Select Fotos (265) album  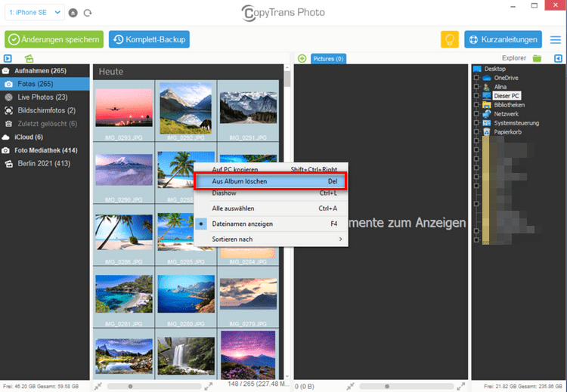45,84
